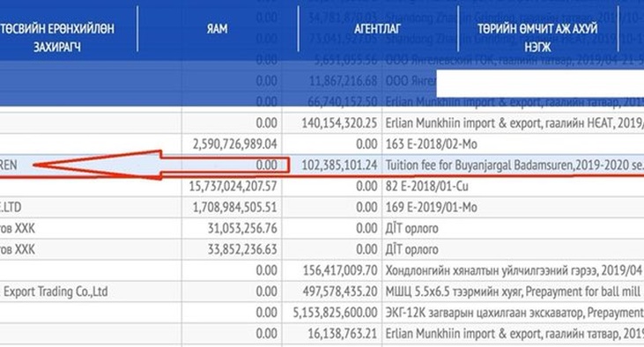Click the Erlian Munkhiin гаалийн татвар description beside 16,138,763.21
Screen dimensions: 644x347
coord(514,334)
